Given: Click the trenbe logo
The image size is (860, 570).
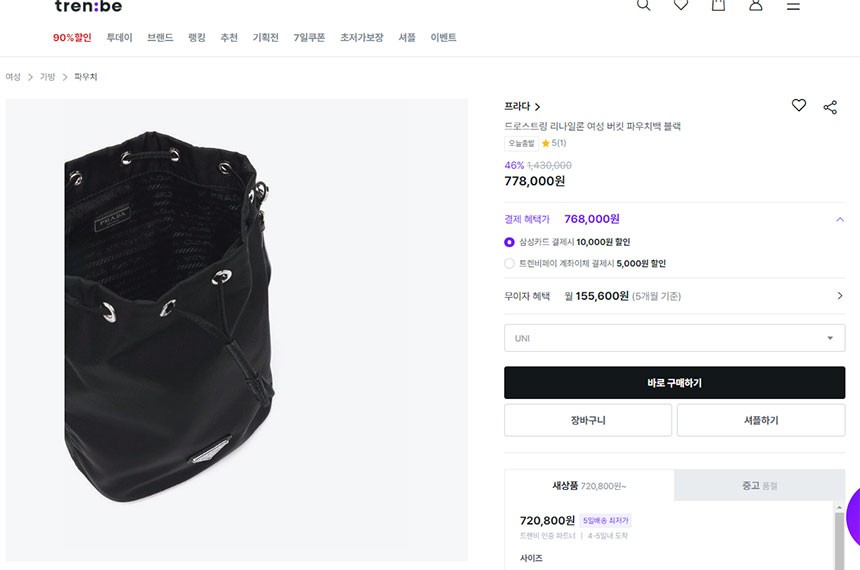Looking at the screenshot, I should click(88, 7).
